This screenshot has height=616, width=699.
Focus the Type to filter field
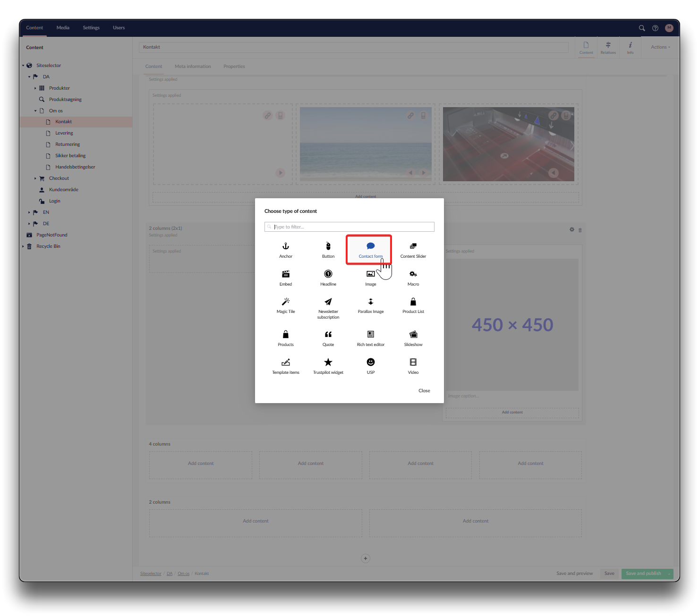click(349, 227)
